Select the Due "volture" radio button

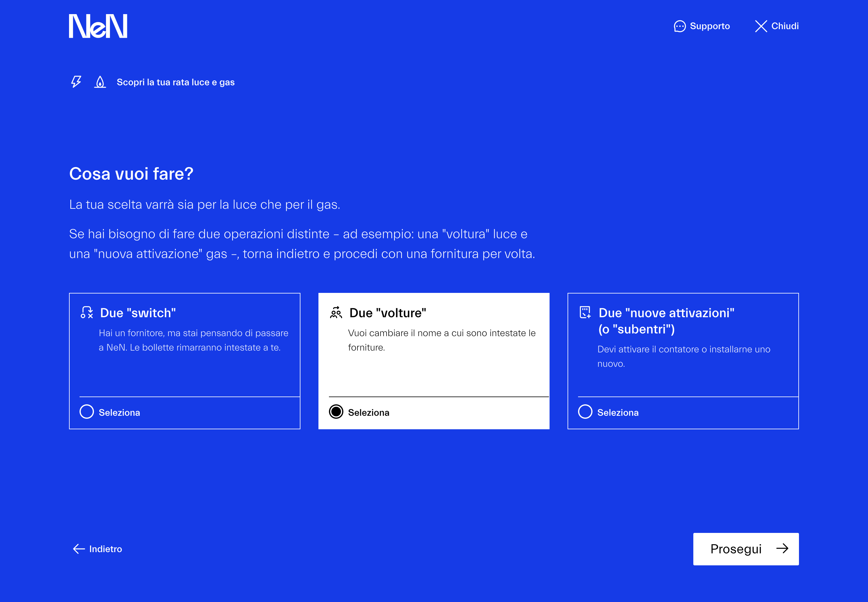[336, 412]
